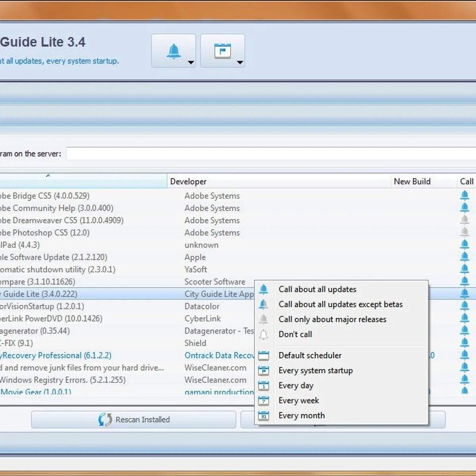Toggle grey bell for Photoshop CS5 row
Screen dimensions: 476x476
click(464, 232)
